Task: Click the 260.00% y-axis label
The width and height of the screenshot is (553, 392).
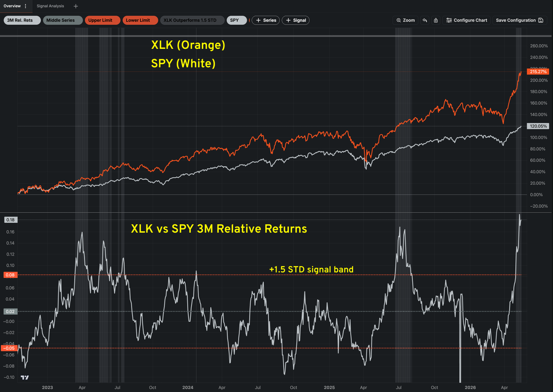Action: pyautogui.click(x=538, y=46)
